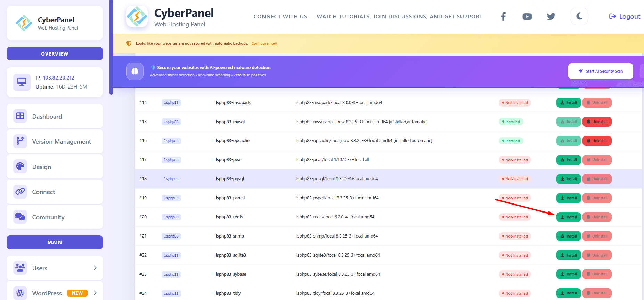Click the CyberPanel logo in header
The image size is (644, 300).
coord(137,16)
